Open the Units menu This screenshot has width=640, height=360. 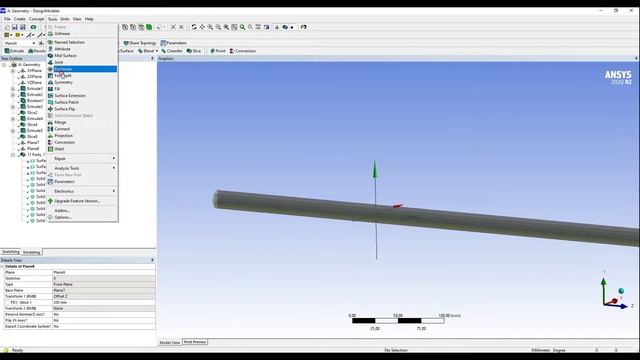[64, 19]
